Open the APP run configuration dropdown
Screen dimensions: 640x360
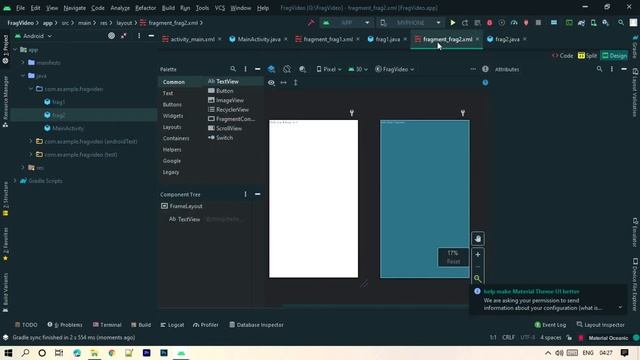347,23
